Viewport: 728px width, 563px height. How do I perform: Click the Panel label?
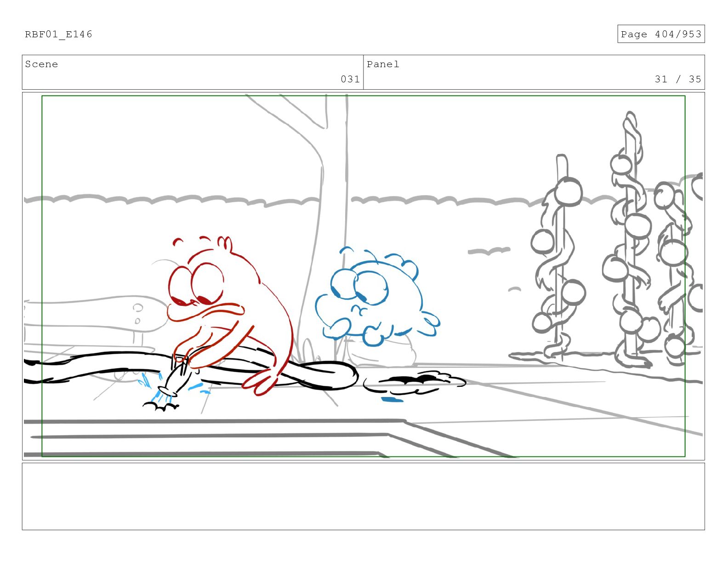click(x=383, y=64)
